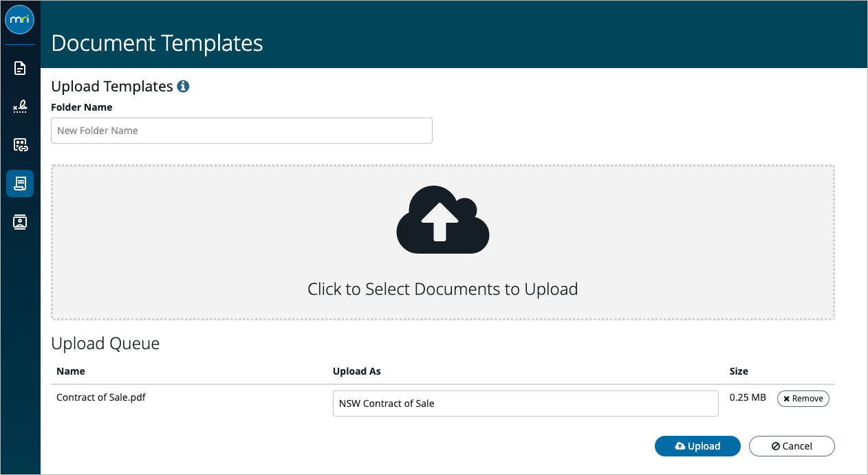Screen dimensions: 868x475
Task: Cancel the template upload
Action: coord(792,446)
